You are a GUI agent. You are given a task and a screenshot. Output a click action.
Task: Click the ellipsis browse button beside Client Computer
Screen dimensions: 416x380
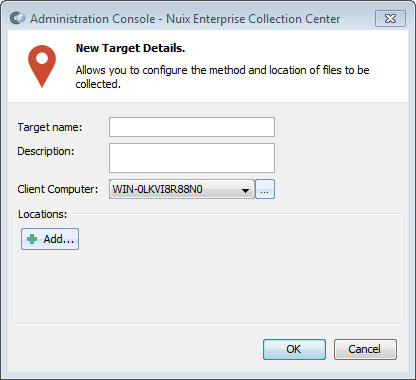(x=265, y=189)
